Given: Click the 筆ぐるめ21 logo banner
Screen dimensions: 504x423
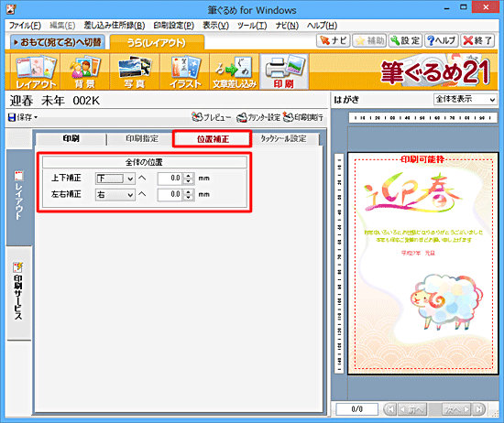Looking at the screenshot, I should (435, 72).
